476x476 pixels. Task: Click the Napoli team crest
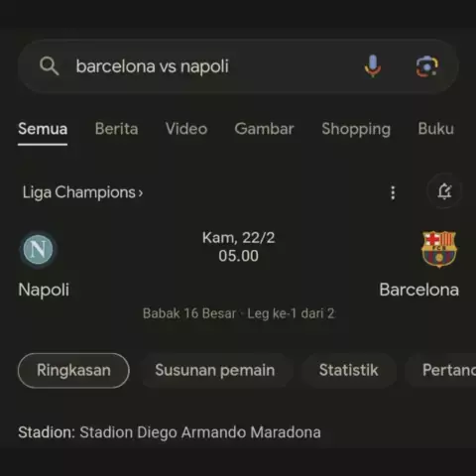[38, 250]
